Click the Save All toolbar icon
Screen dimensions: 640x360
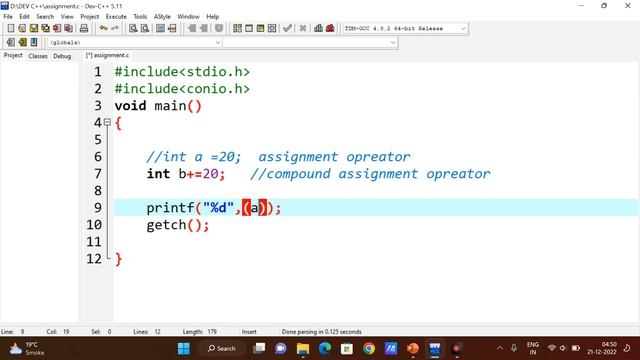click(x=45, y=28)
